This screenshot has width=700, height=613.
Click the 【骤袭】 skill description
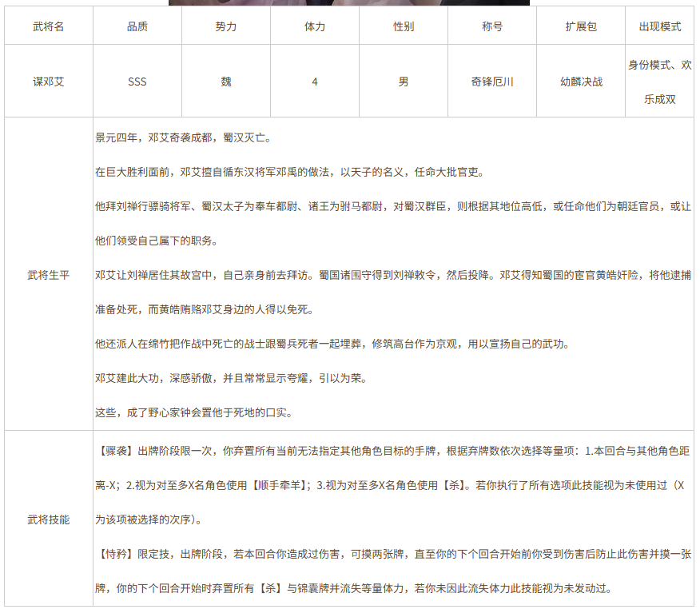392,484
